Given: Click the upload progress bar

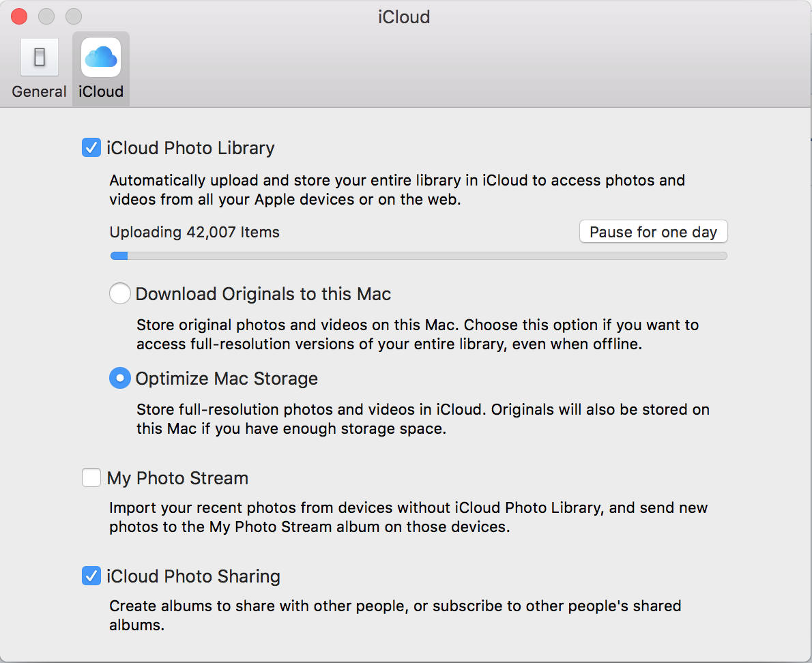Looking at the screenshot, I should click(x=418, y=256).
